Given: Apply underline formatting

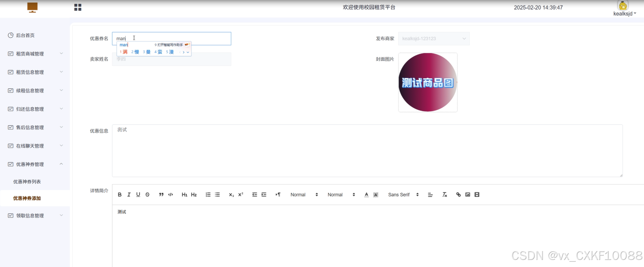Looking at the screenshot, I should click(138, 195).
